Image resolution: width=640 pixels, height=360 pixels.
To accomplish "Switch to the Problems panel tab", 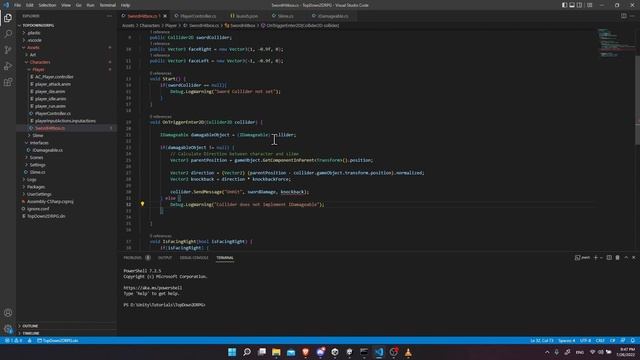I will 133,258.
